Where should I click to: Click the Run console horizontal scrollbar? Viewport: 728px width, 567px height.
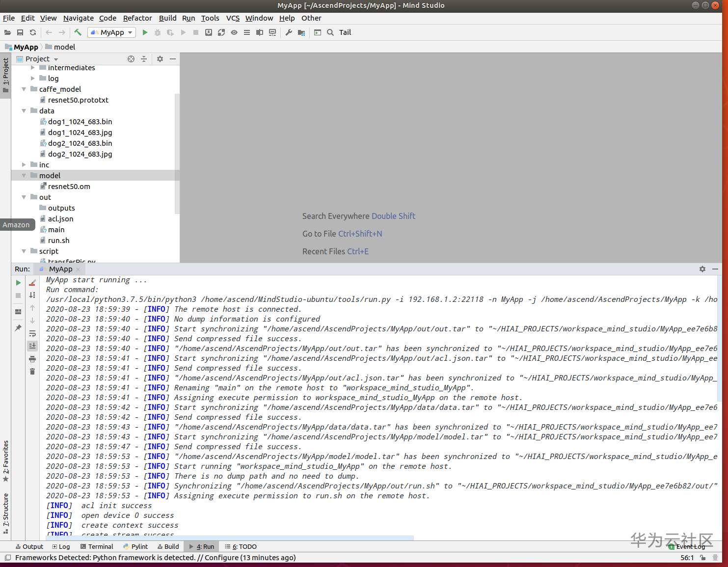(230, 538)
